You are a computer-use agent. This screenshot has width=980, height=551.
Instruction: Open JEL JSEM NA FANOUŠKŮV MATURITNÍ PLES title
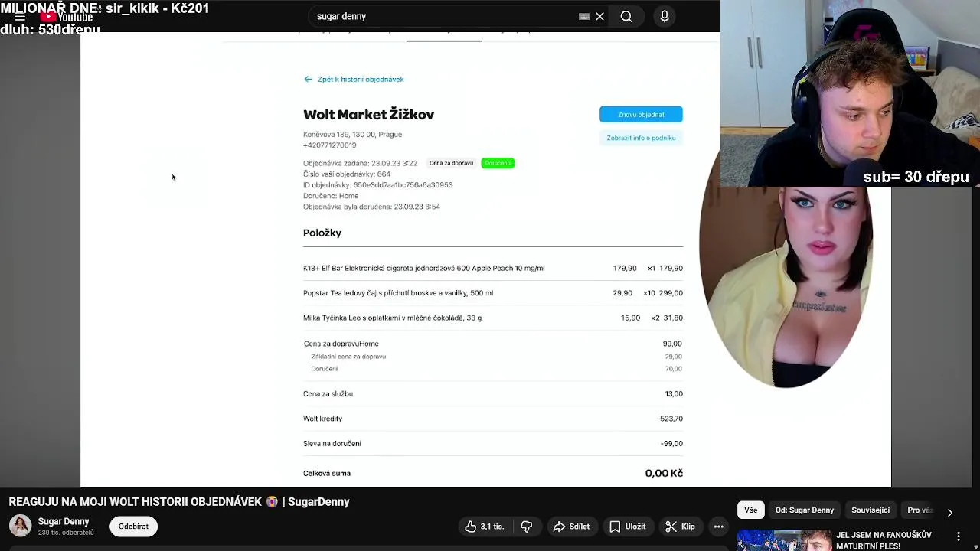point(884,540)
